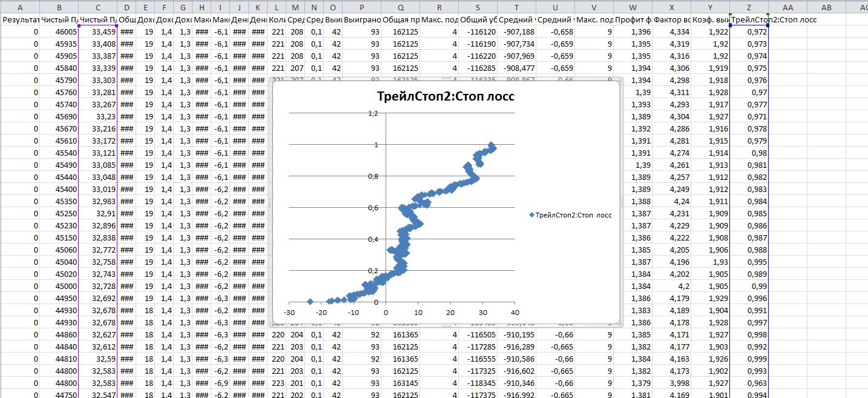Image resolution: width=868 pixels, height=398 pixels.
Task: Select column AB by its letter header
Action: pos(826,7)
